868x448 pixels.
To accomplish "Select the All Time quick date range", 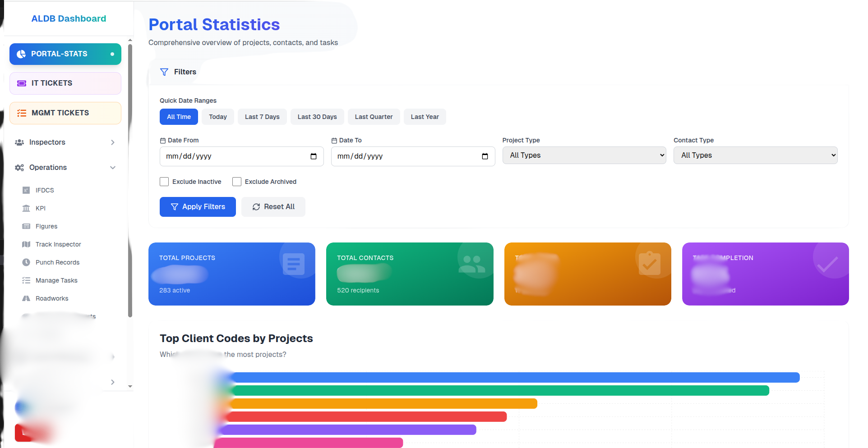I will pyautogui.click(x=179, y=116).
